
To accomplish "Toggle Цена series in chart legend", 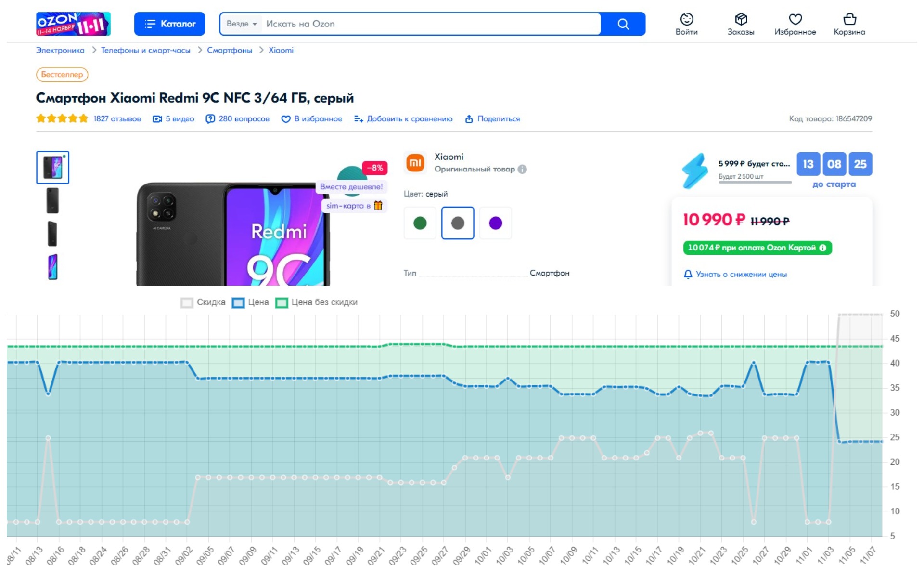I will pos(250,302).
